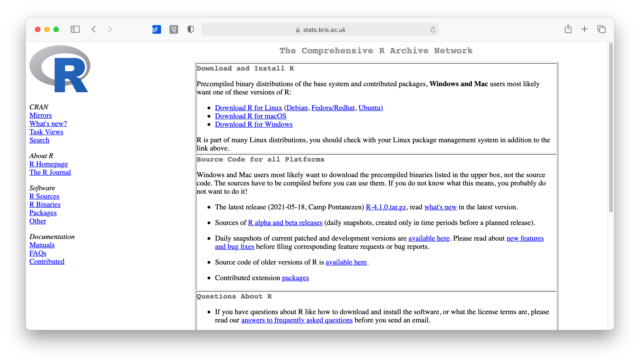Open the Download R for macOS link
Image resolution: width=640 pixels, height=364 pixels.
point(250,116)
